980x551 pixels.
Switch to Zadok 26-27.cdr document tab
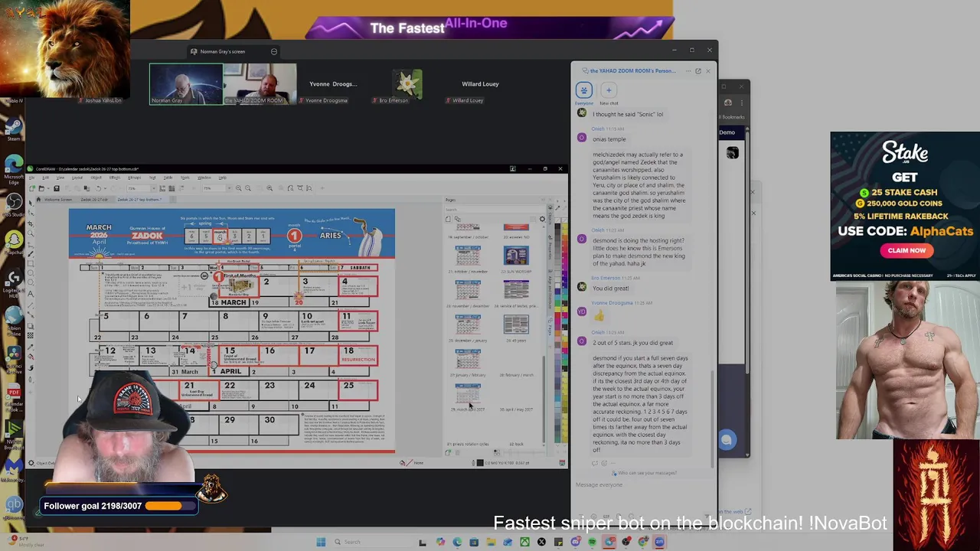point(94,200)
